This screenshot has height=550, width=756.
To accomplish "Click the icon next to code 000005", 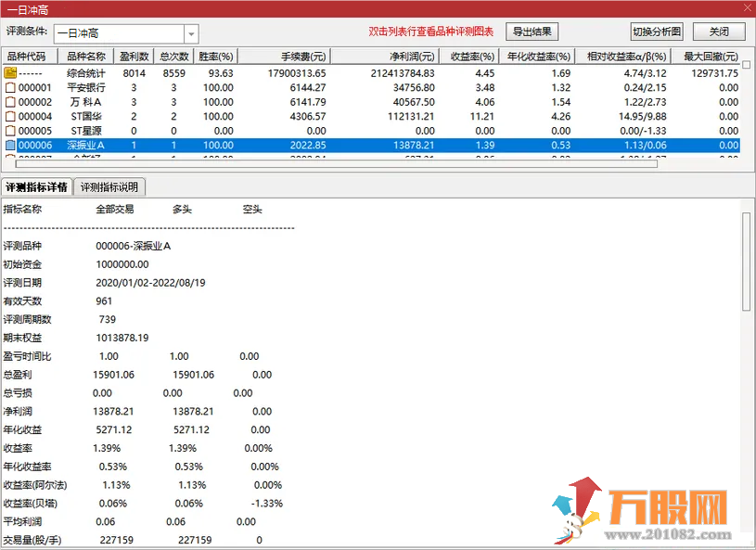I will (11, 132).
